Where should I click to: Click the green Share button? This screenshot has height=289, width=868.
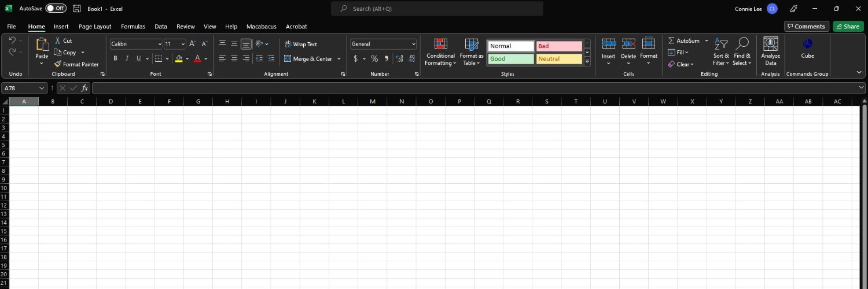848,26
